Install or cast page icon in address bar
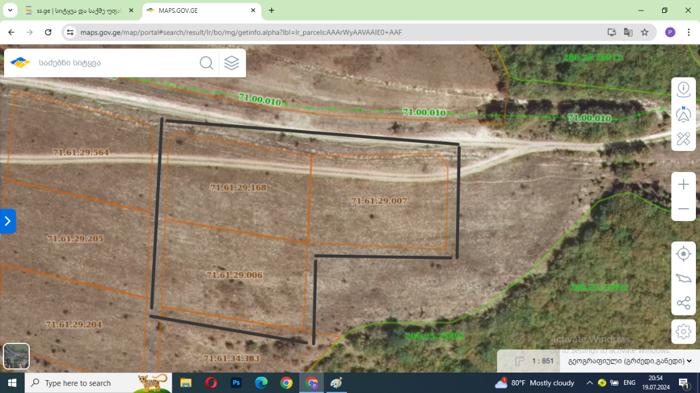The width and height of the screenshot is (700, 393). (x=612, y=32)
